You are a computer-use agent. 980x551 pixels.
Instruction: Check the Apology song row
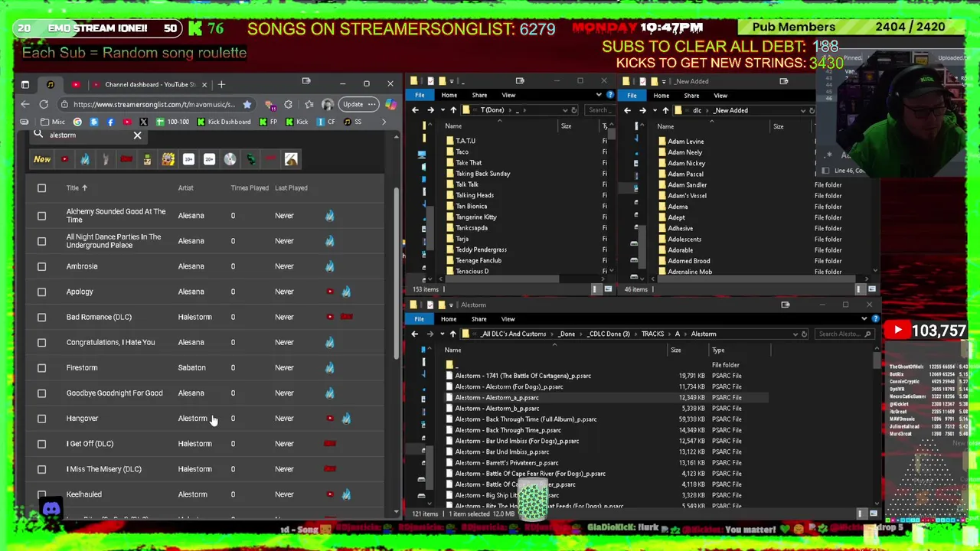[42, 292]
